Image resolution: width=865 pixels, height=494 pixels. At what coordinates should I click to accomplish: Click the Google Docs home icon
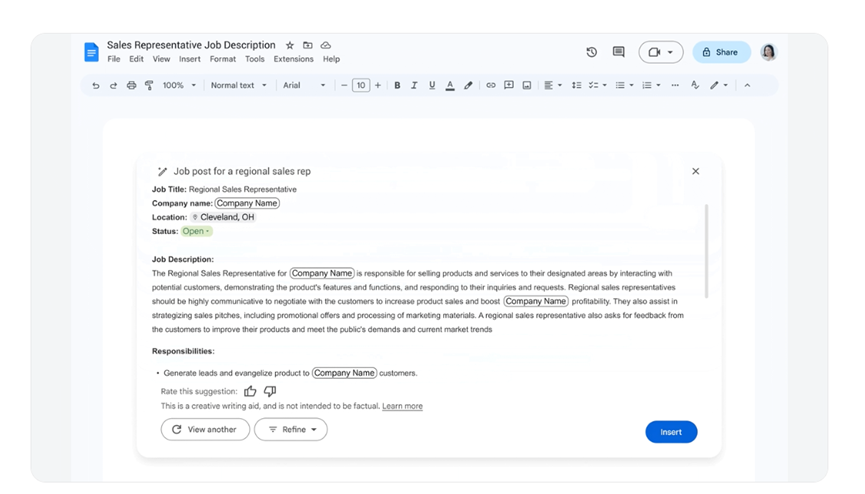pyautogui.click(x=91, y=52)
